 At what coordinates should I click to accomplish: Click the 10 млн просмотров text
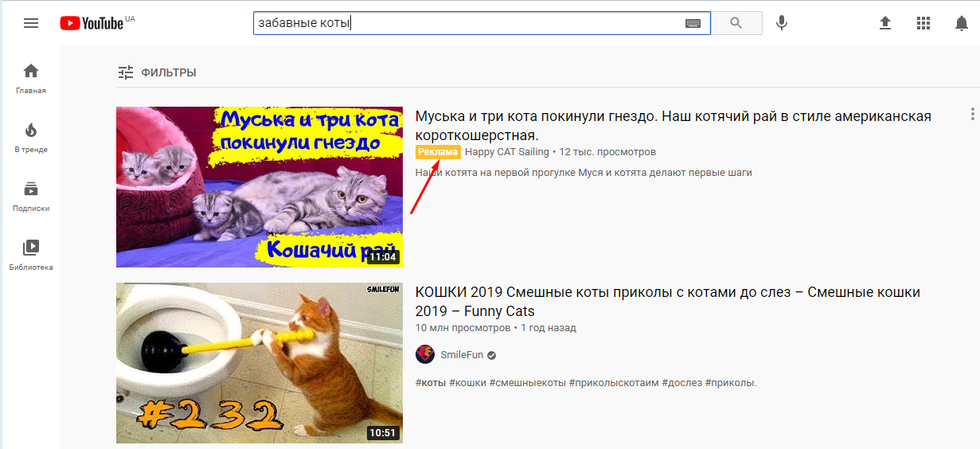[463, 328]
